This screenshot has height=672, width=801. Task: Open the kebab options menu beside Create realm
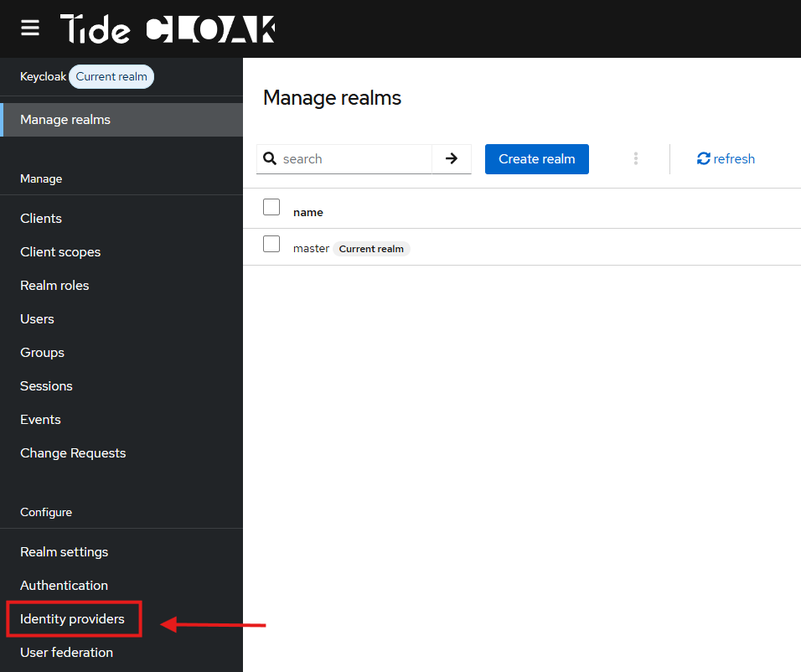tap(635, 158)
